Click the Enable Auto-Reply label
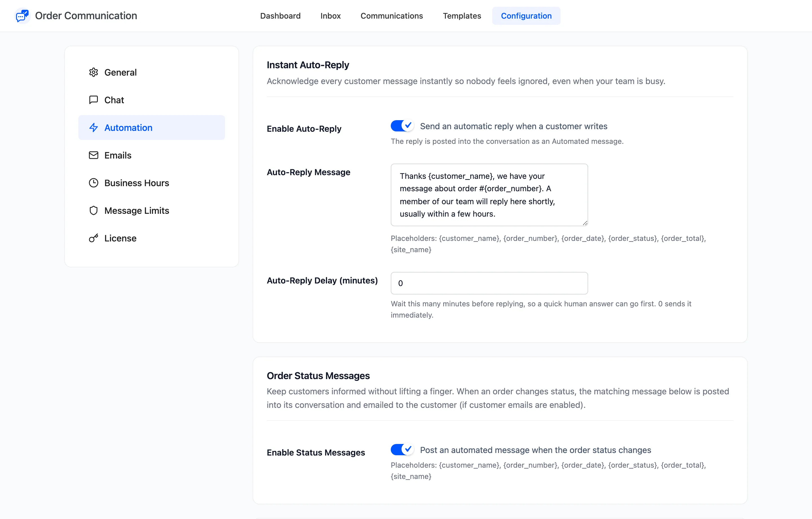 coord(304,129)
